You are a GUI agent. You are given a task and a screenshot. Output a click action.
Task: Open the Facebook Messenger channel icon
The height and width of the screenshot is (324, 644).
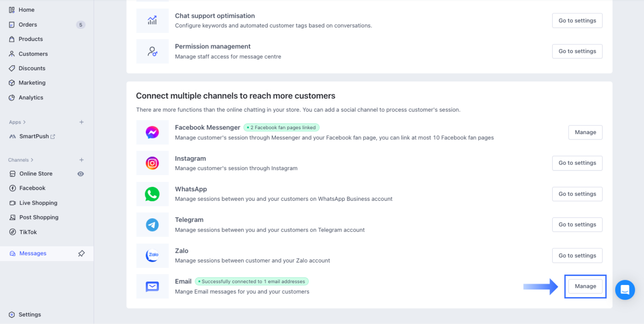coord(152,132)
